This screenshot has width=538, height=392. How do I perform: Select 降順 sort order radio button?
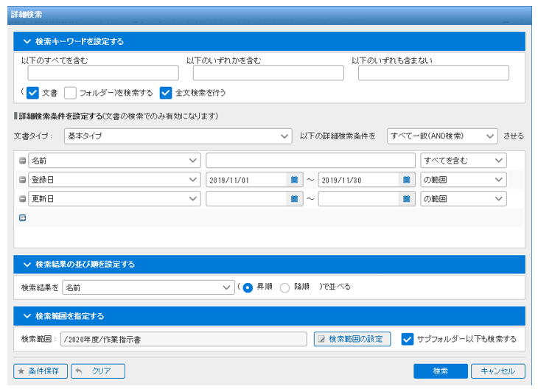(284, 287)
